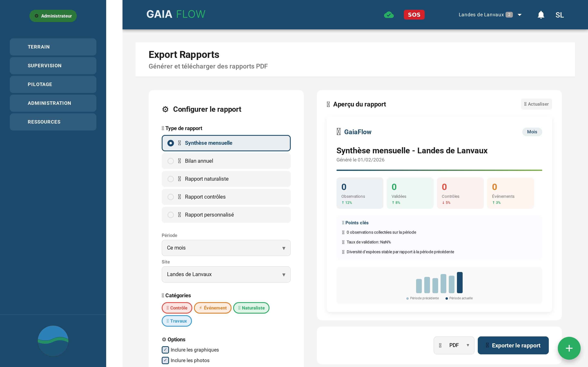
Task: Select the Bilan annuel report type
Action: pos(226,161)
